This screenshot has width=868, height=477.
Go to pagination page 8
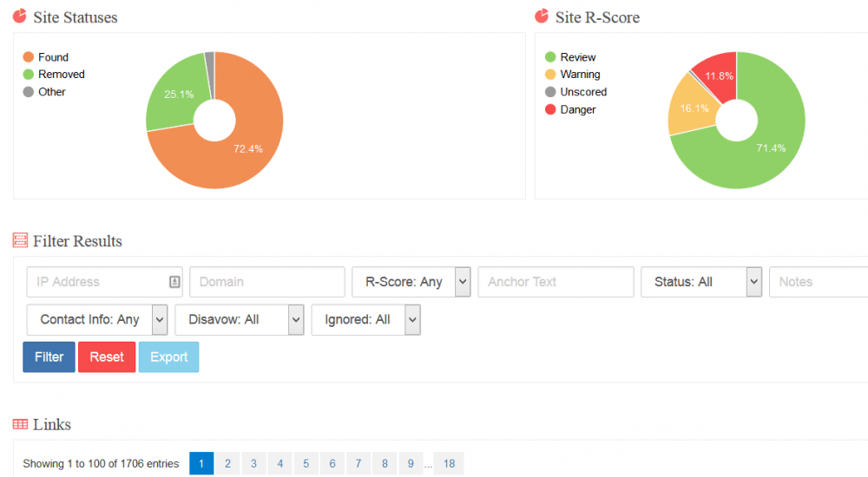[x=385, y=463]
